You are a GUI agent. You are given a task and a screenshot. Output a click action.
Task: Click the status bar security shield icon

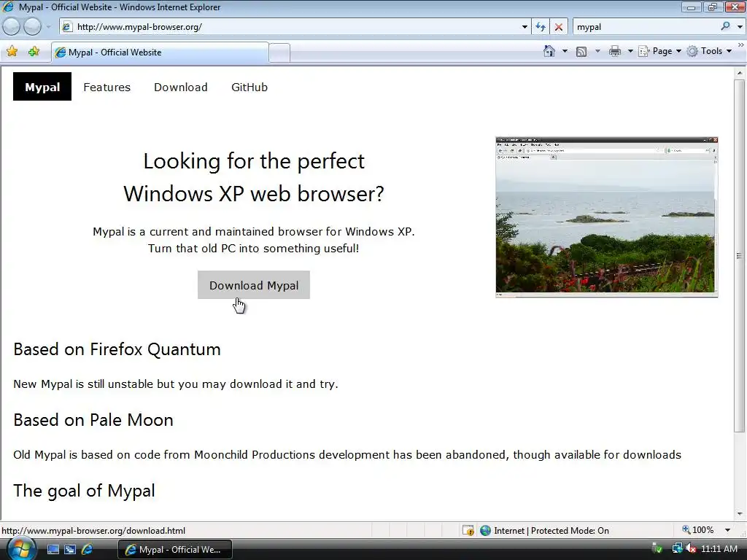pyautogui.click(x=468, y=531)
